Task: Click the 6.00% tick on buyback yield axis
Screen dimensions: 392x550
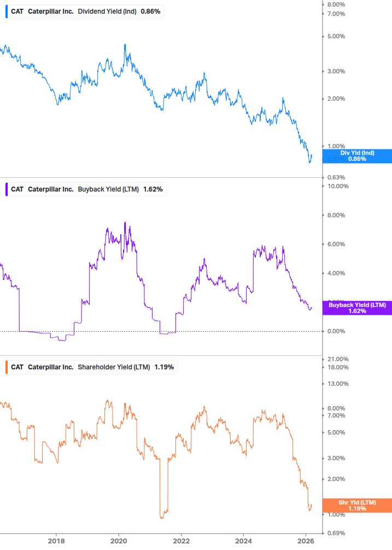Action: pyautogui.click(x=336, y=244)
